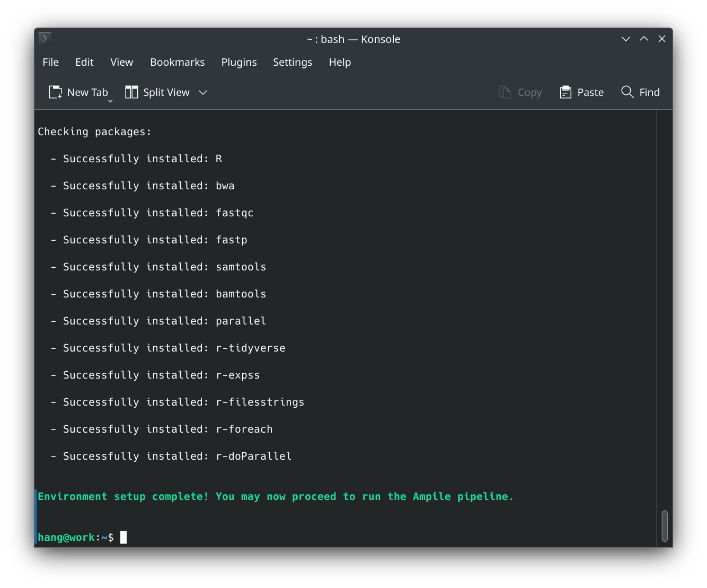707x588 pixels.
Task: Maximize the Konsole window
Action: click(x=644, y=39)
